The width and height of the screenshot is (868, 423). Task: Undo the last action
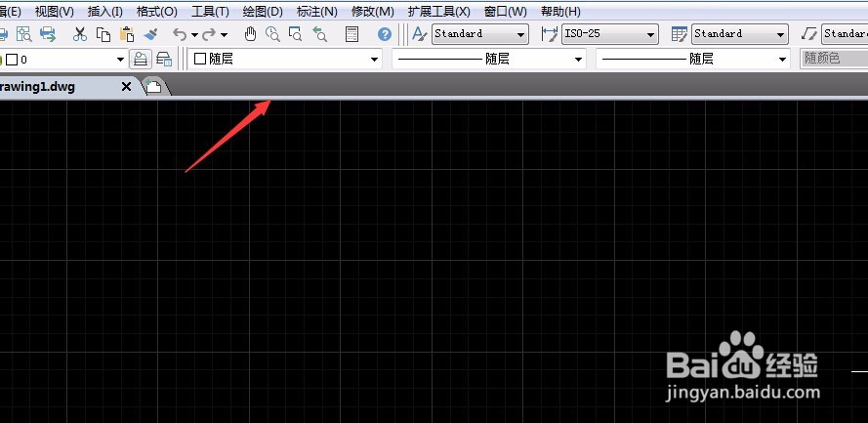pos(180,34)
